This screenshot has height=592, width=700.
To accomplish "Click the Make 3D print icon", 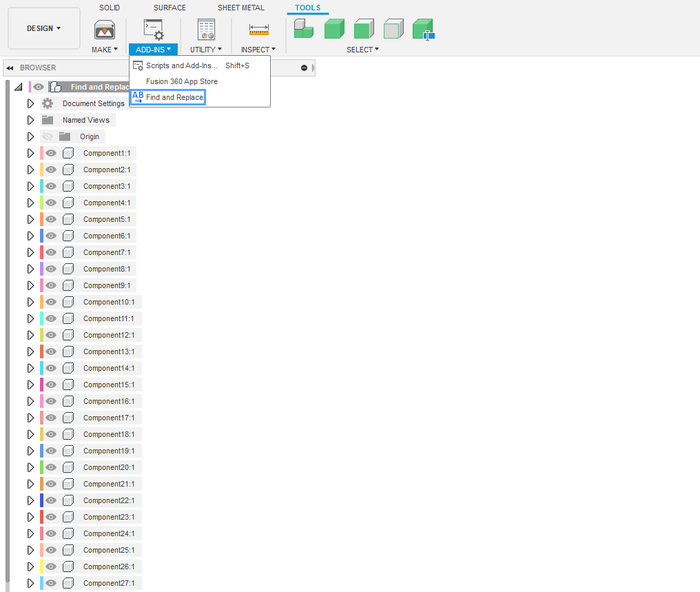I will tap(105, 30).
